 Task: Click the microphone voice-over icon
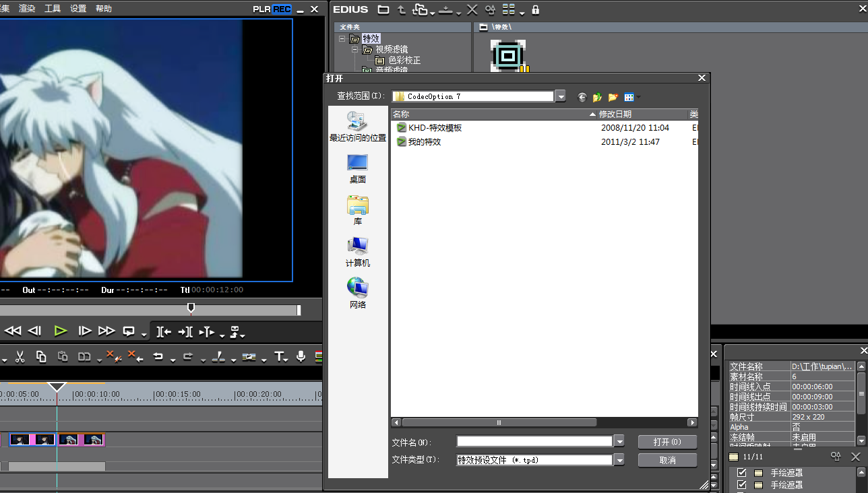[x=301, y=357]
